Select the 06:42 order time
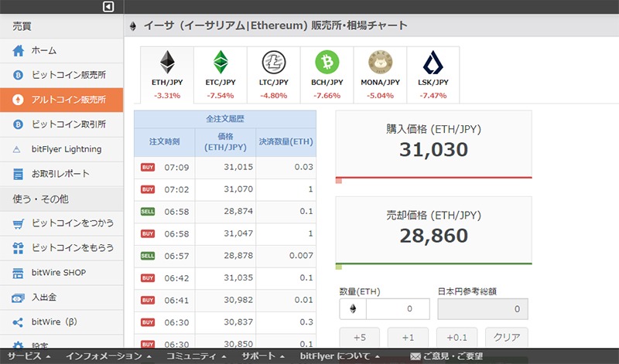 [176, 278]
